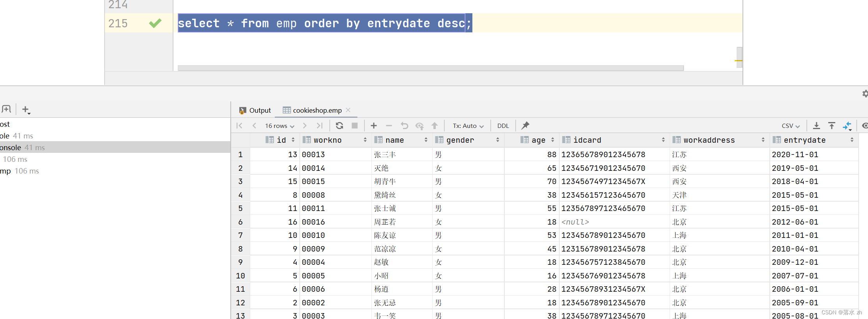Open the add service plus dropdown
Screen dimensions: 868x319
click(x=26, y=110)
